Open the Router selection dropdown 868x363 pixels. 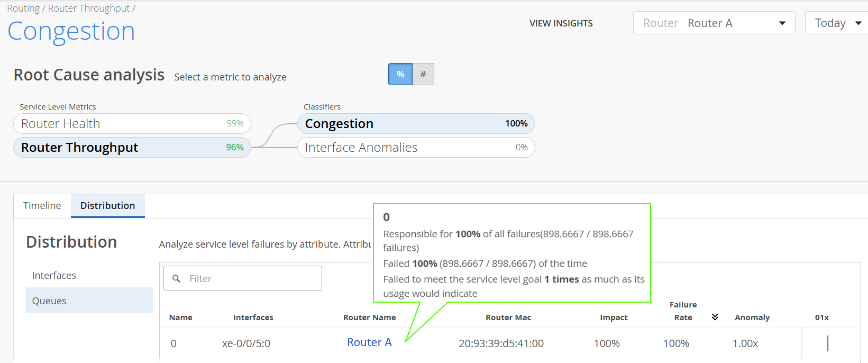tap(714, 23)
